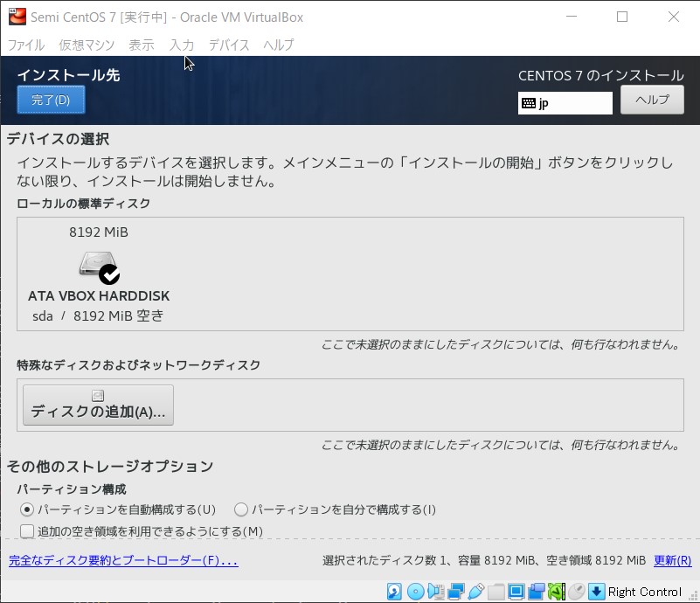Screen dimensions: 700x603
Task: Minimize the VirtualBox window
Action: (x=572, y=17)
